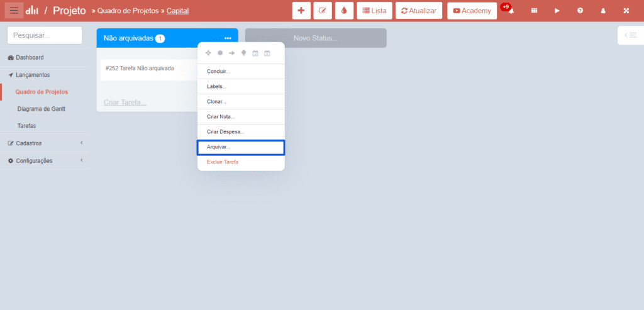Select Quadro de Projetos in the sidebar

(42, 92)
